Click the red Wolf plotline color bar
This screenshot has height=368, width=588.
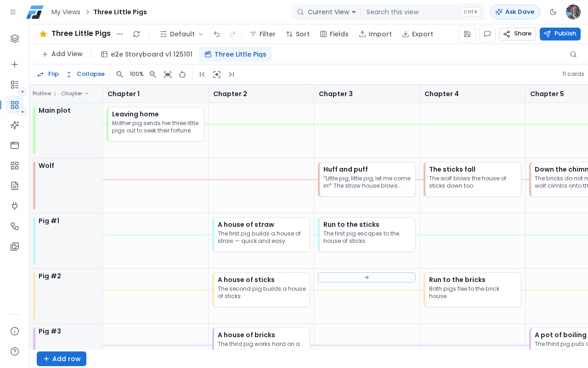[34, 186]
